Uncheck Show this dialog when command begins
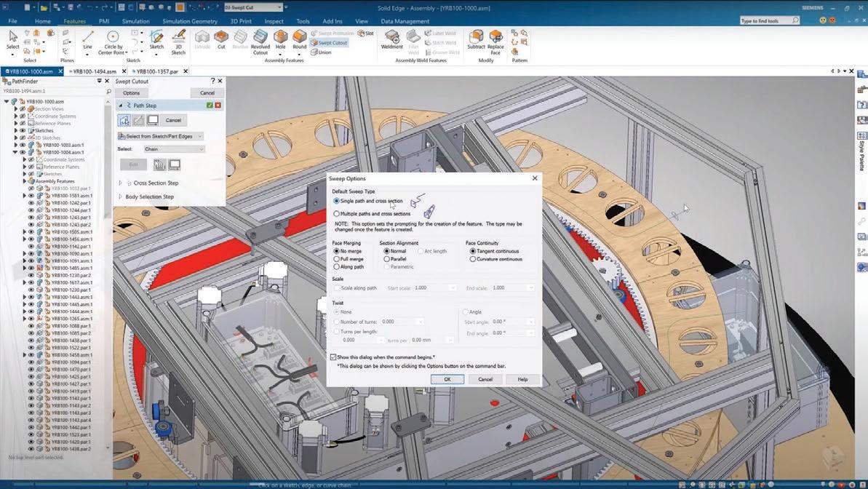This screenshot has height=489, width=868. click(333, 357)
